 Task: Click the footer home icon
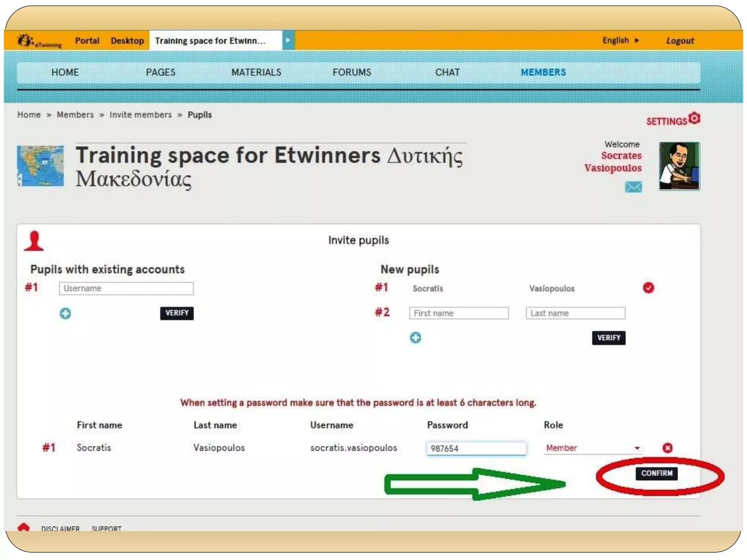click(24, 527)
